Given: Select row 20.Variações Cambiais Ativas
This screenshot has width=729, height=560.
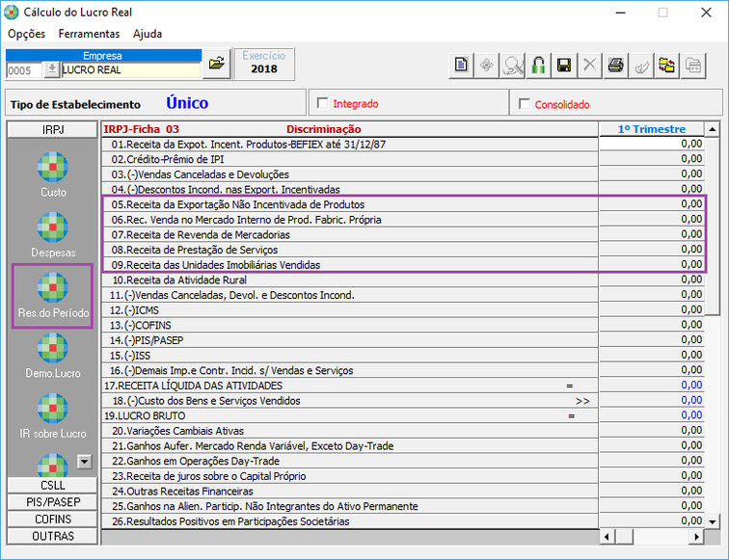Looking at the screenshot, I should click(x=350, y=431).
